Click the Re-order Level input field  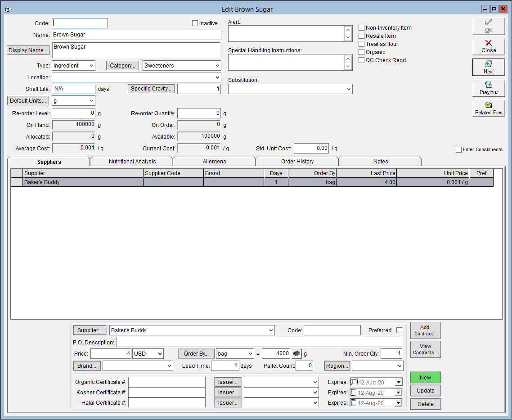coord(73,113)
